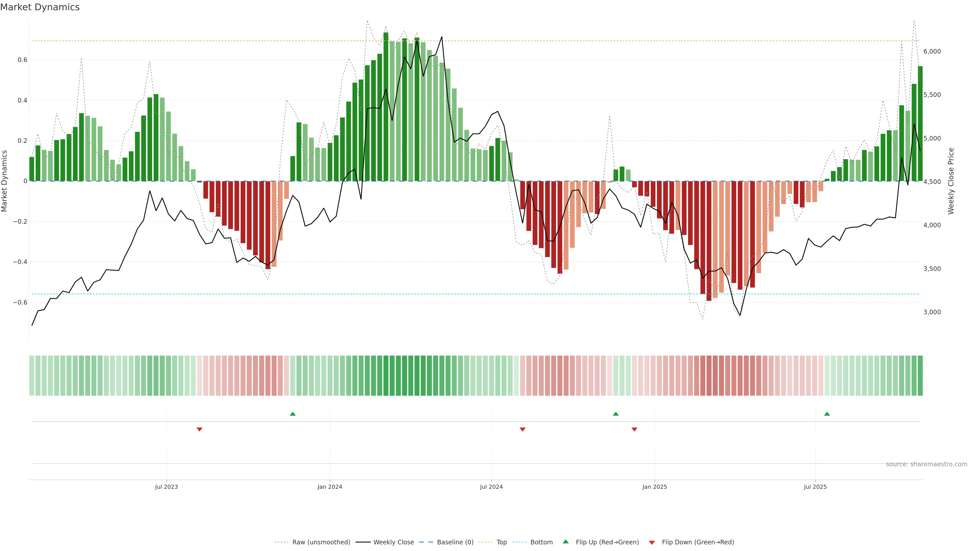
Task: Toggle the Baseline (0) legend entry
Action: 455,542
